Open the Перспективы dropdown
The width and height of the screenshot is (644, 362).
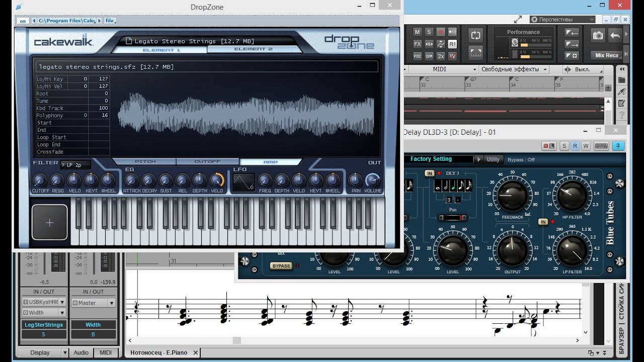(562, 20)
